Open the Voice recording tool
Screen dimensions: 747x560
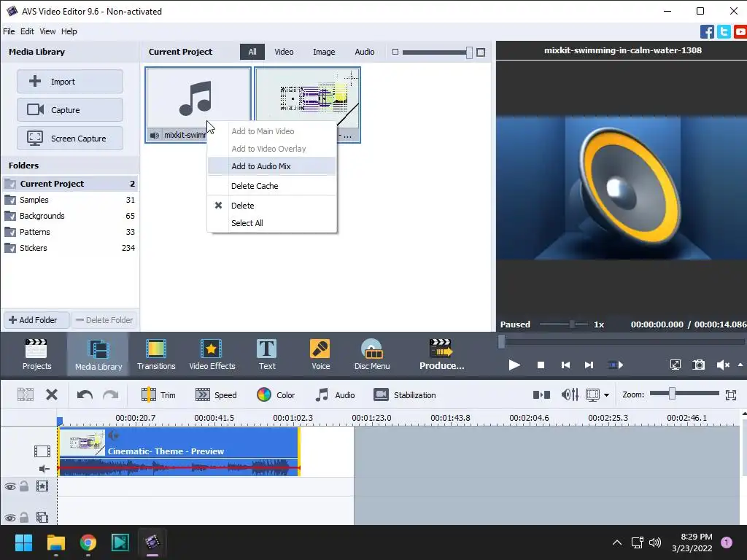[320, 354]
